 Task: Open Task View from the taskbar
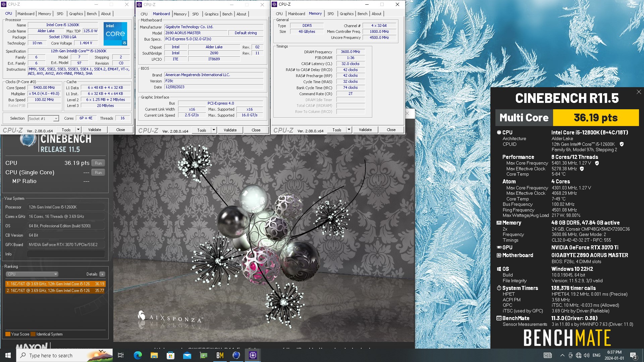click(121, 355)
